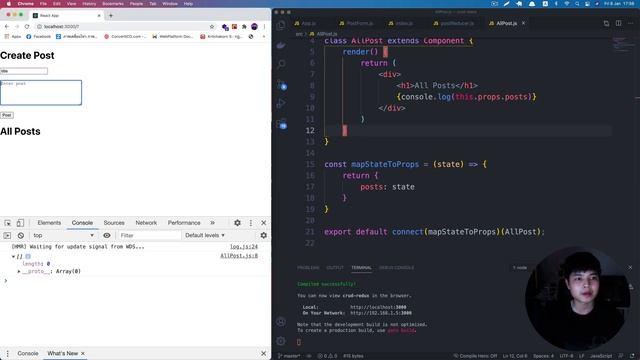Screen dimensions: 640x360
Task: Show more bookmarks chevron in Chrome
Action: pyautogui.click(x=264, y=37)
